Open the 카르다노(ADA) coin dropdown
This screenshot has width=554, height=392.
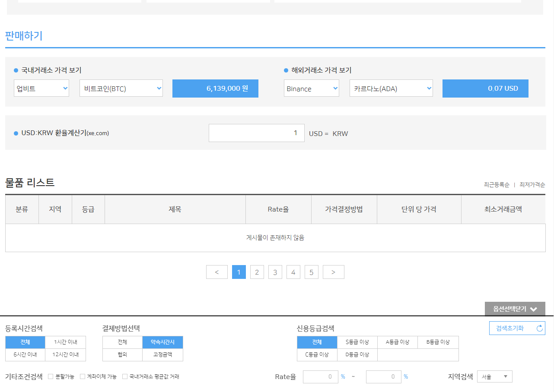point(391,88)
